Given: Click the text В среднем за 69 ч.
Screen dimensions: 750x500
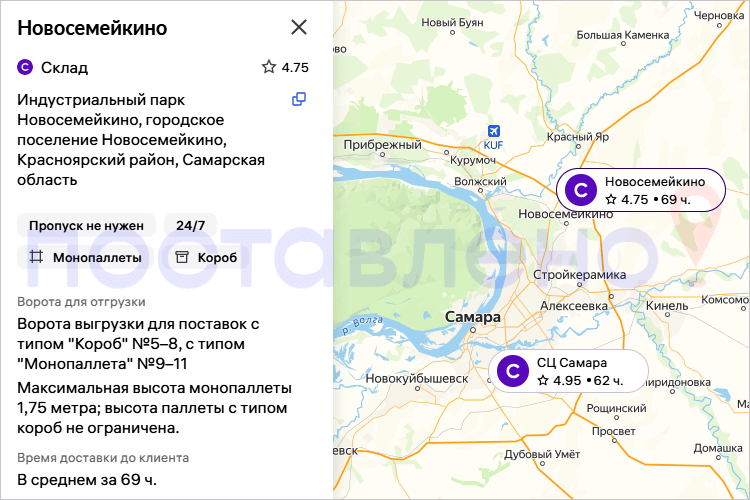Looking at the screenshot, I should [x=87, y=479].
